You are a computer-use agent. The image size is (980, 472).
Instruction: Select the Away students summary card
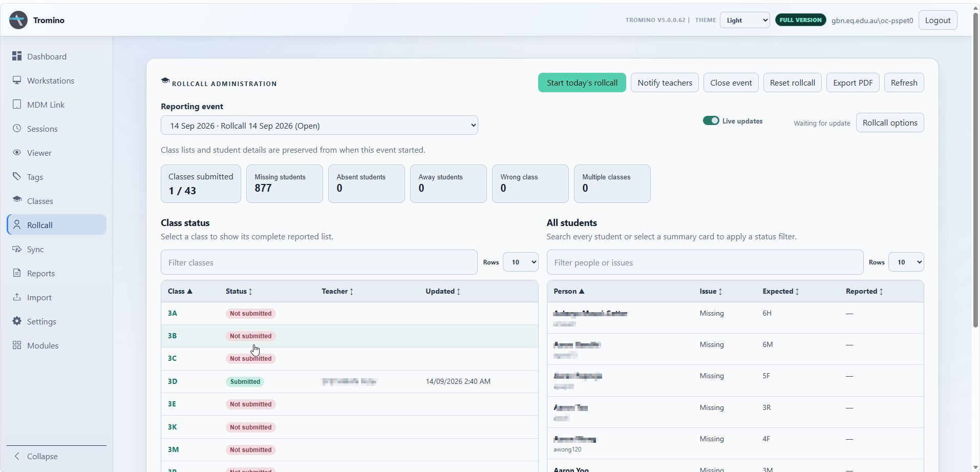click(448, 183)
